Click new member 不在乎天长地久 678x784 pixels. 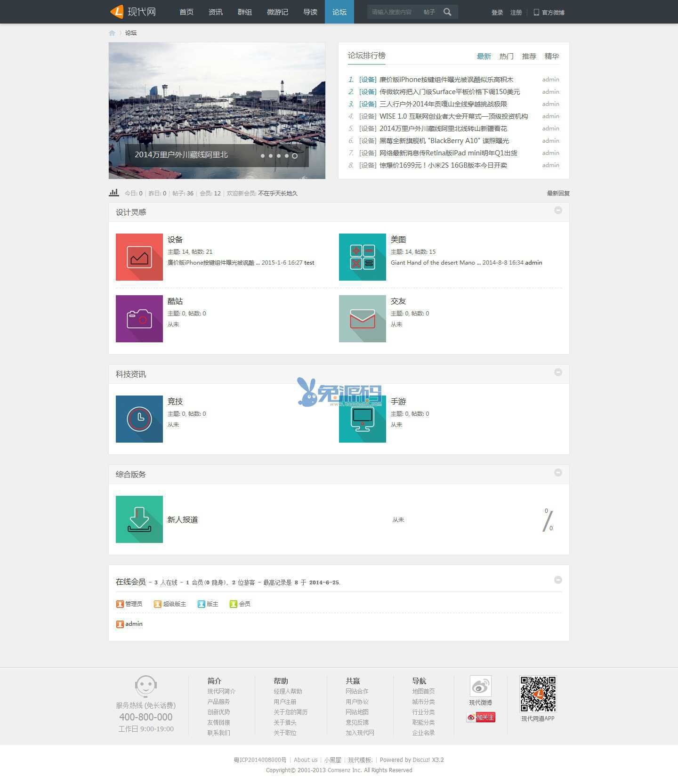[x=278, y=193]
